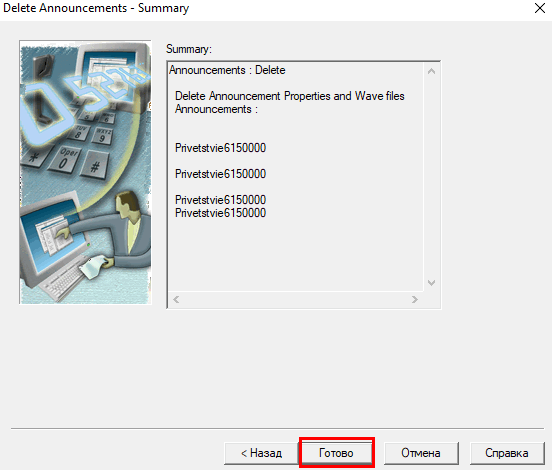
Task: Close the Delete Announcements dialog
Action: point(539,8)
